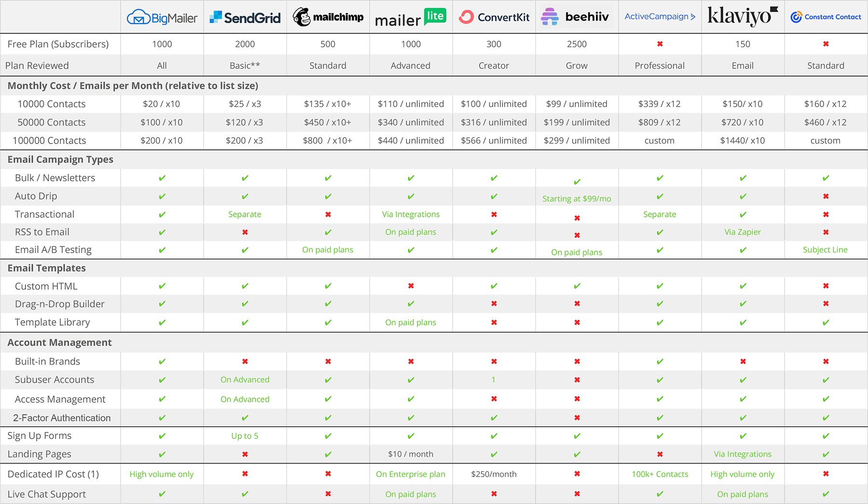
Task: Click ConvertKit '1' in Subuser Accounts row
Action: (493, 380)
